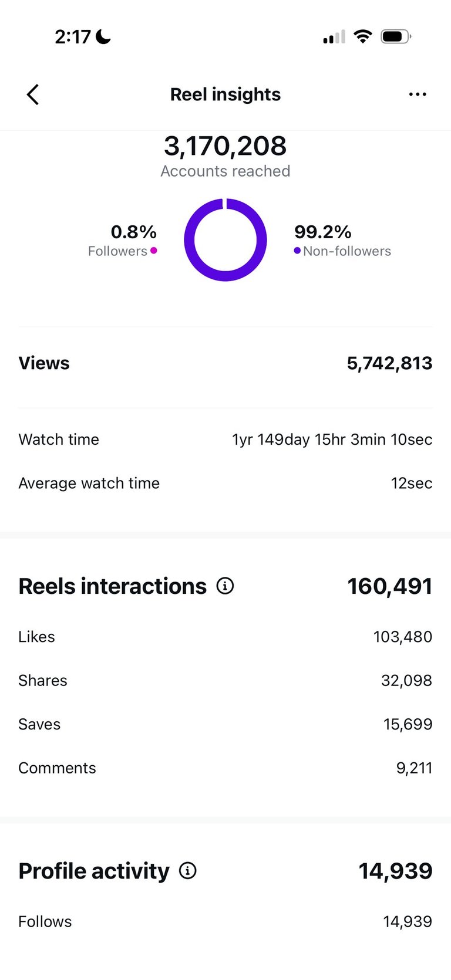Tap the purple Non-followers legend dot
This screenshot has height=980, width=451.
coord(297,251)
